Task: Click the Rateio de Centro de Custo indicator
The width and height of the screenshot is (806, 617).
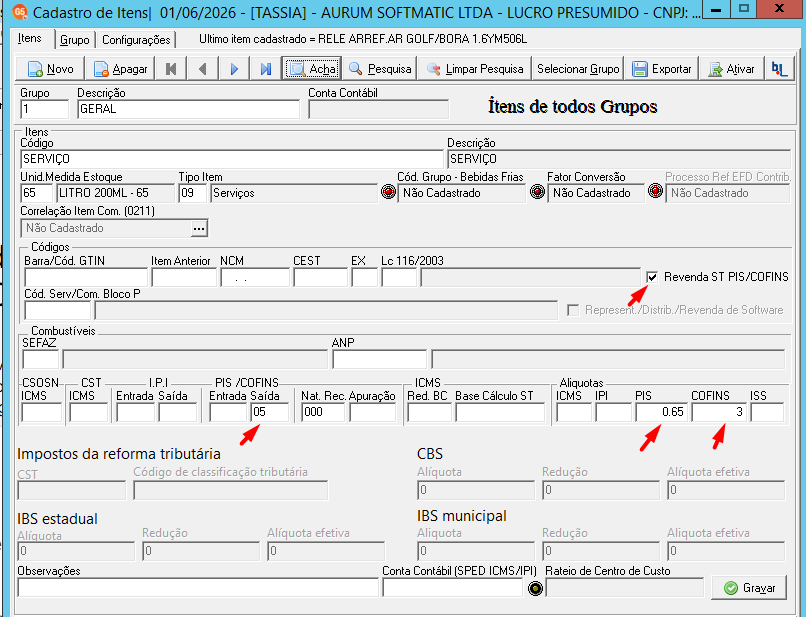Action: (x=535, y=588)
